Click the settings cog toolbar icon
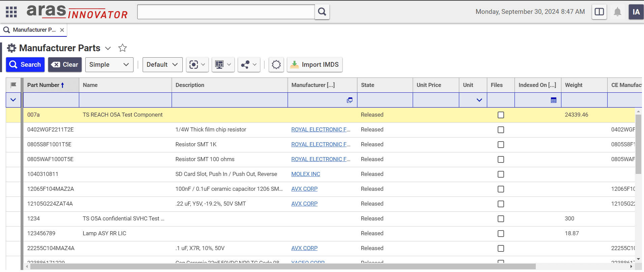The width and height of the screenshot is (644, 272). click(x=276, y=64)
